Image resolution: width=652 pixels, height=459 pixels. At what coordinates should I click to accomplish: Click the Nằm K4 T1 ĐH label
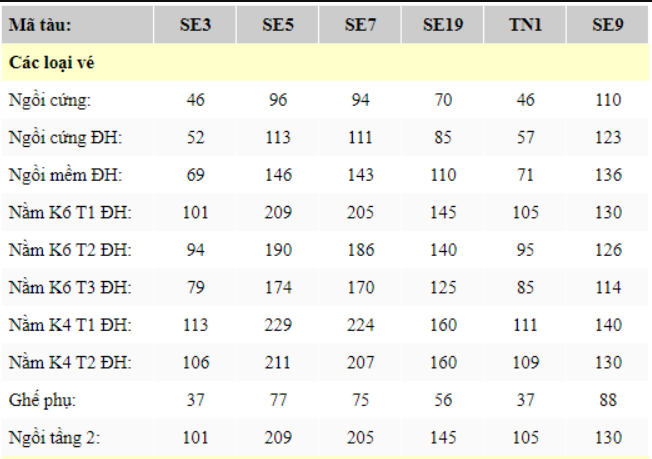coord(70,325)
